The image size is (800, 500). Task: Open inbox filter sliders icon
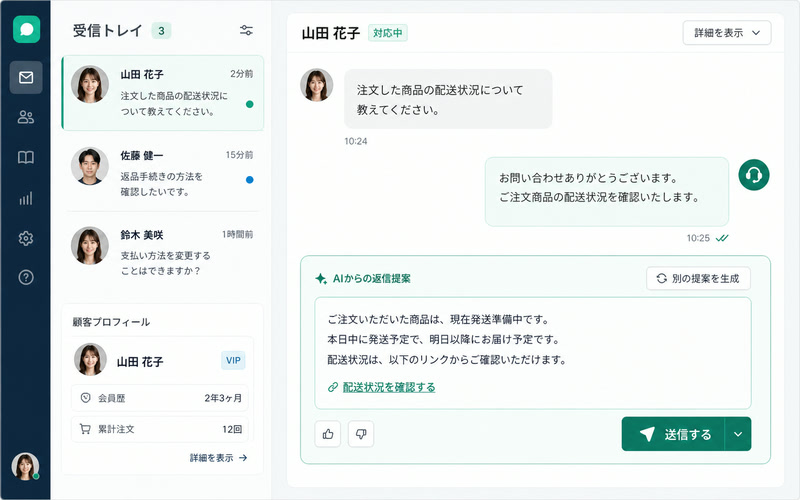pyautogui.click(x=246, y=30)
